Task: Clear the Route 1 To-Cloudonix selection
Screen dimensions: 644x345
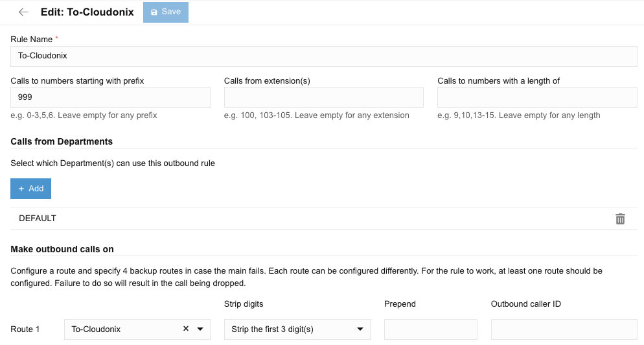Action: pos(186,329)
